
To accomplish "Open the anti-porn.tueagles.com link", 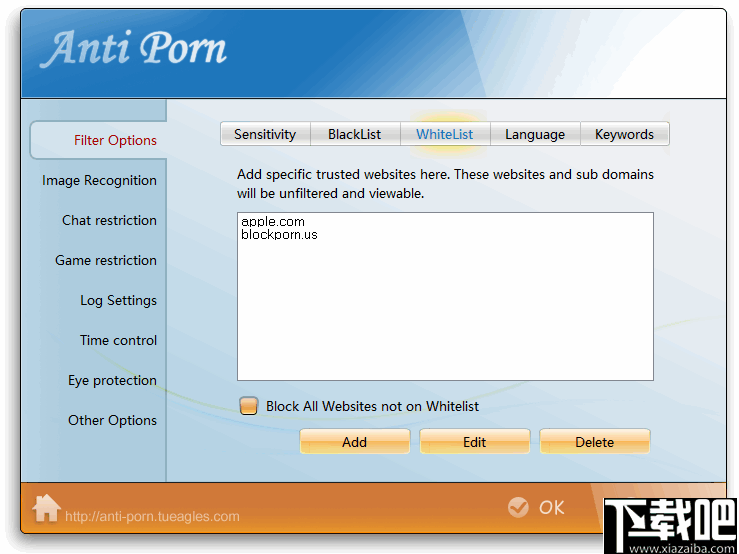I will pos(152,516).
